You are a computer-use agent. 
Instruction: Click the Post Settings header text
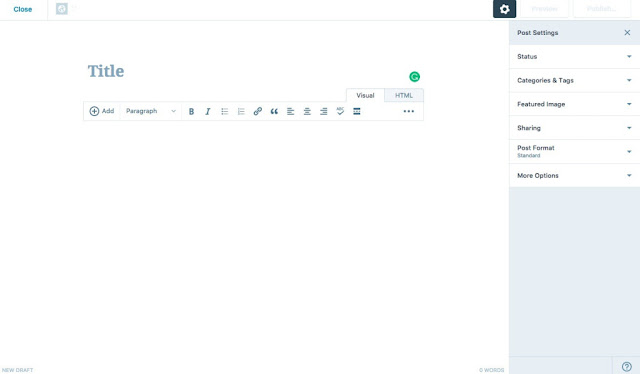click(538, 32)
